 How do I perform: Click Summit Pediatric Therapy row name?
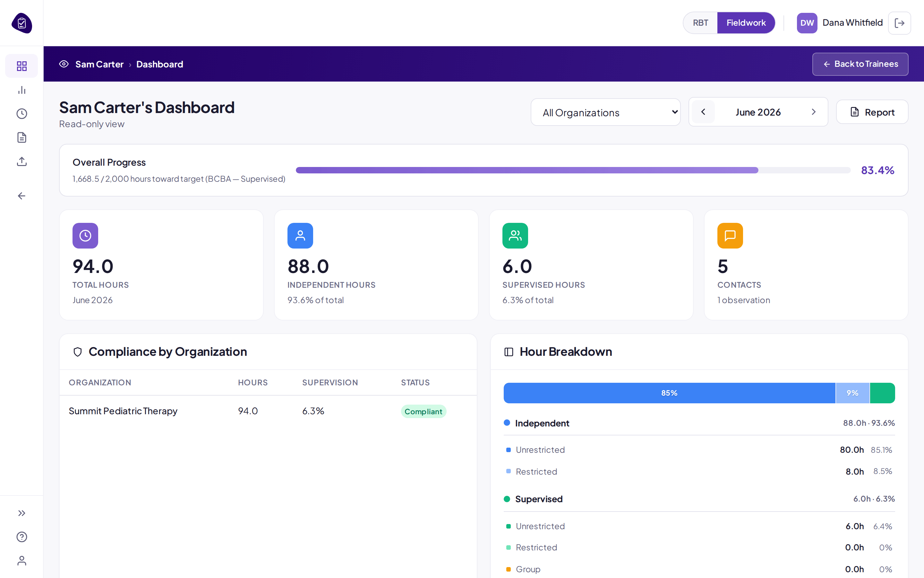pos(123,411)
